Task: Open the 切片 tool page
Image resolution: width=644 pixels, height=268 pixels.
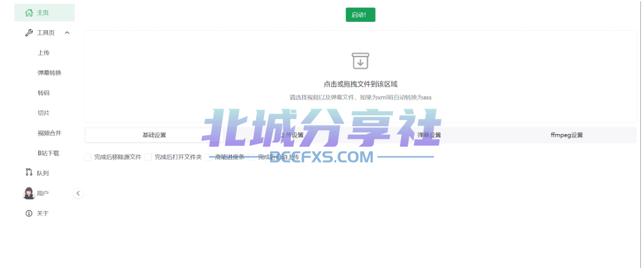Action: pyautogui.click(x=44, y=113)
